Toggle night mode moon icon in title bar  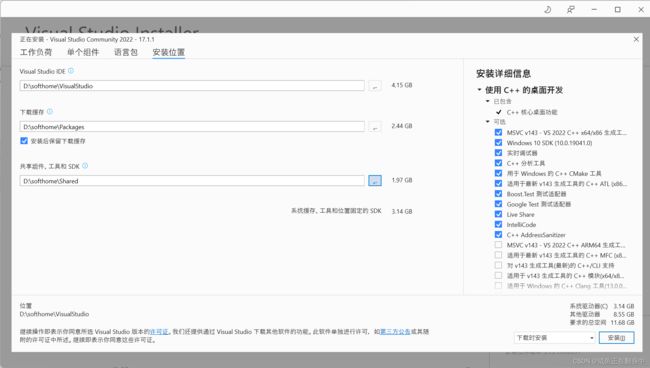coord(548,10)
